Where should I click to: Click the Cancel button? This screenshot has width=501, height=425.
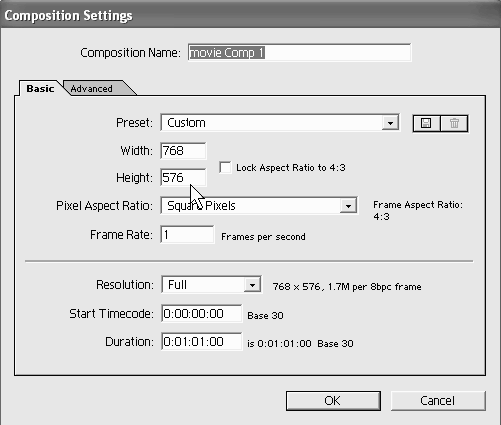pos(438,401)
